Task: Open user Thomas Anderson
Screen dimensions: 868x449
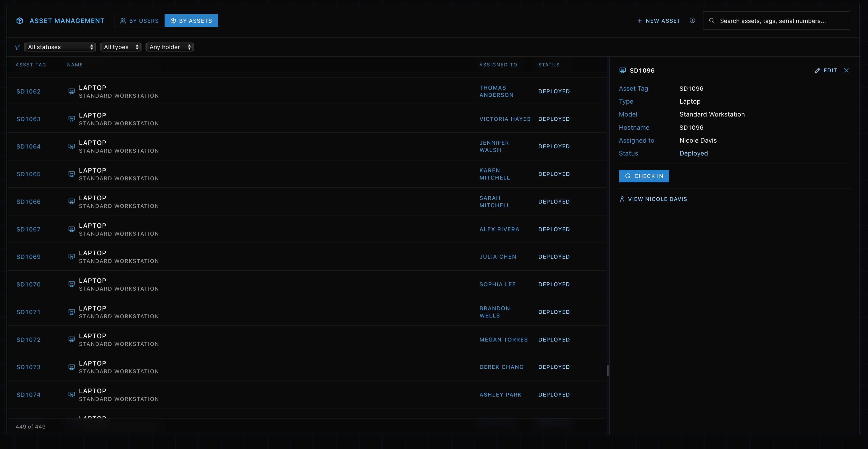Action: point(496,91)
